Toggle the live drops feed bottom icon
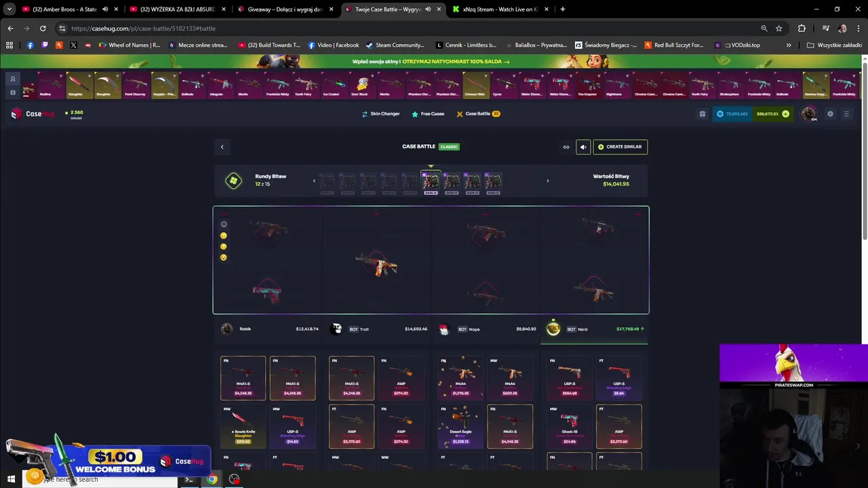 coord(12,92)
